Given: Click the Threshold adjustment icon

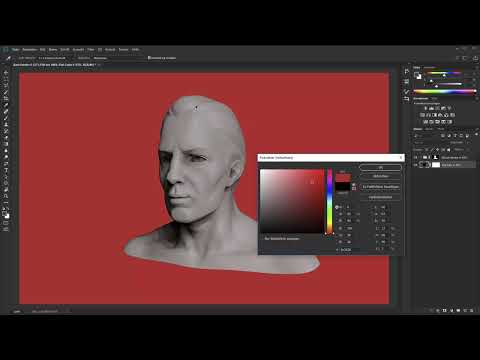Looking at the screenshot, I should coord(437,122).
